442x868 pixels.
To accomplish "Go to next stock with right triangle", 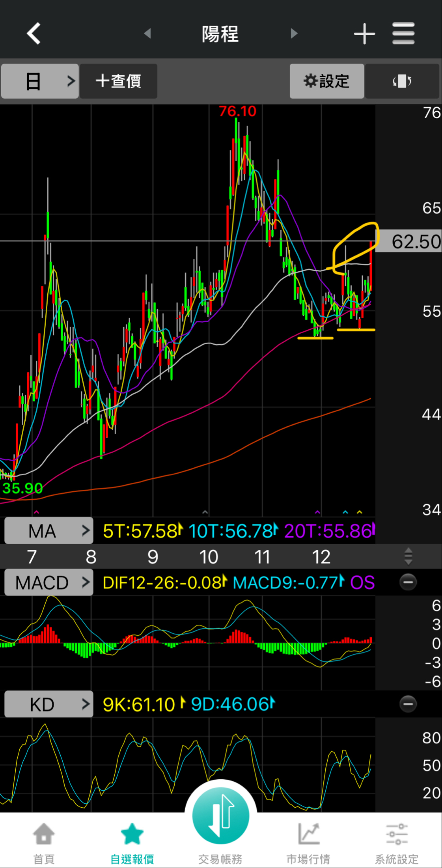I will tap(294, 33).
